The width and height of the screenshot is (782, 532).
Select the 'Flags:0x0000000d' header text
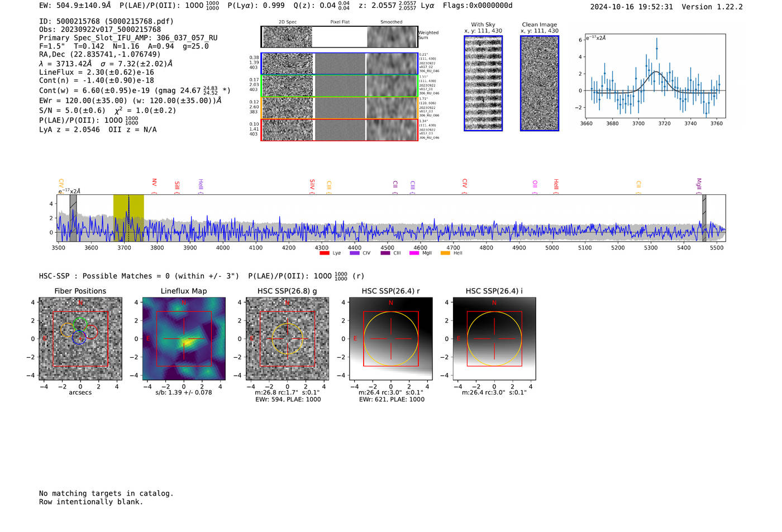point(478,6)
